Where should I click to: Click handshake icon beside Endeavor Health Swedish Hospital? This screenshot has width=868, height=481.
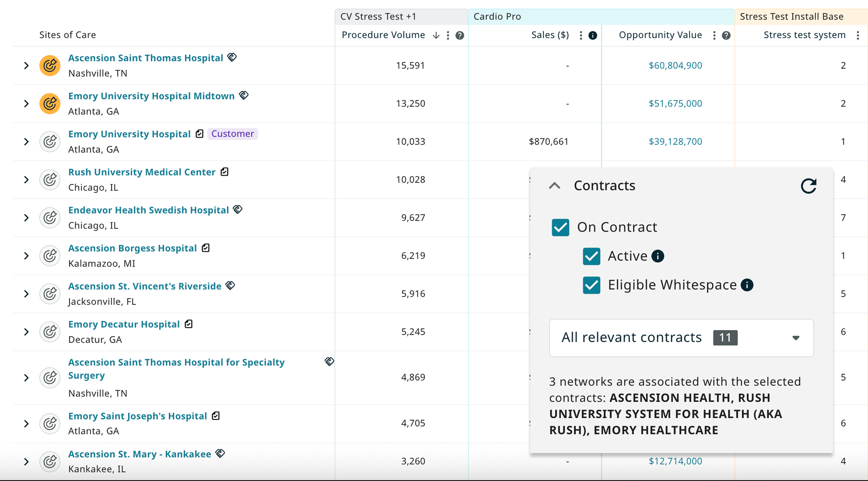tap(238, 209)
